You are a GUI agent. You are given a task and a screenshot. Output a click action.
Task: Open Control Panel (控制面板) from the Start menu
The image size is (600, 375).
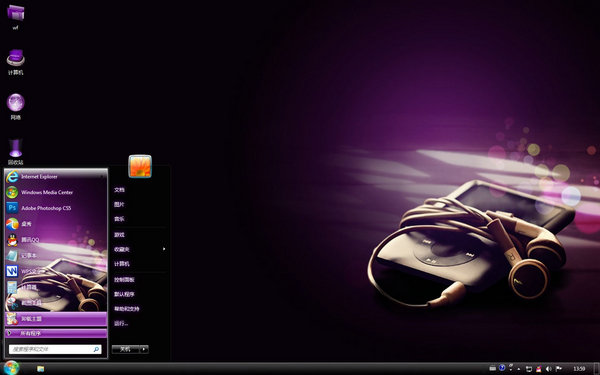(x=124, y=280)
